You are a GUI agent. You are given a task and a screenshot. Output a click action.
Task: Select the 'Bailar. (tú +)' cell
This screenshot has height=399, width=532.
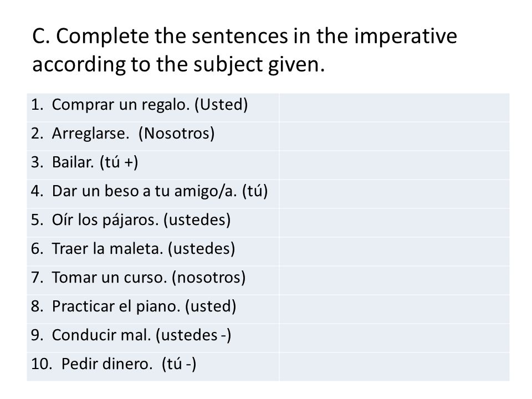tap(153, 165)
